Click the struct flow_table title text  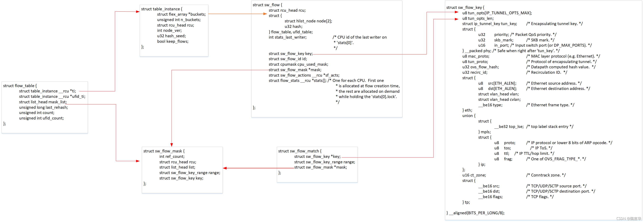coord(20,86)
